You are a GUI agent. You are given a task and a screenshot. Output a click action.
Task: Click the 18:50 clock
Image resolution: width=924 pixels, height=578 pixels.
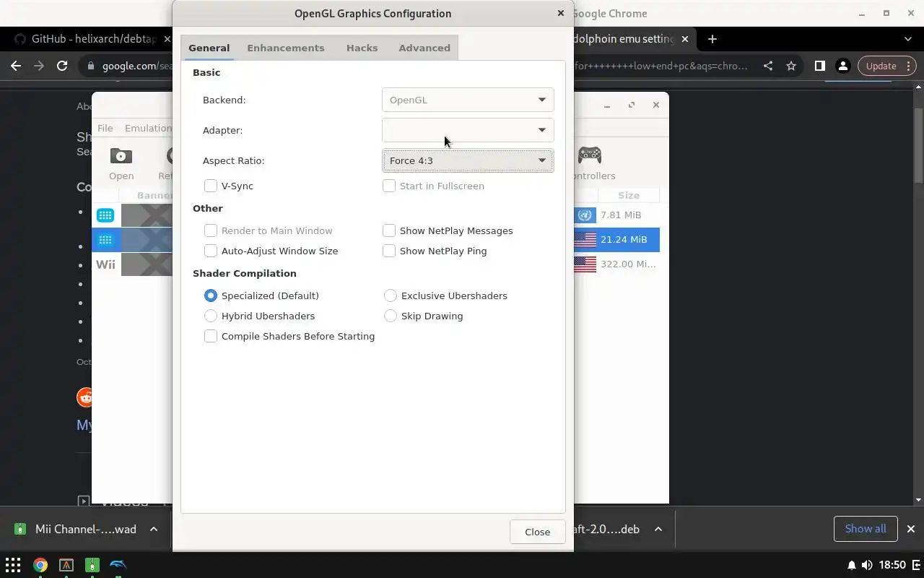[893, 565]
